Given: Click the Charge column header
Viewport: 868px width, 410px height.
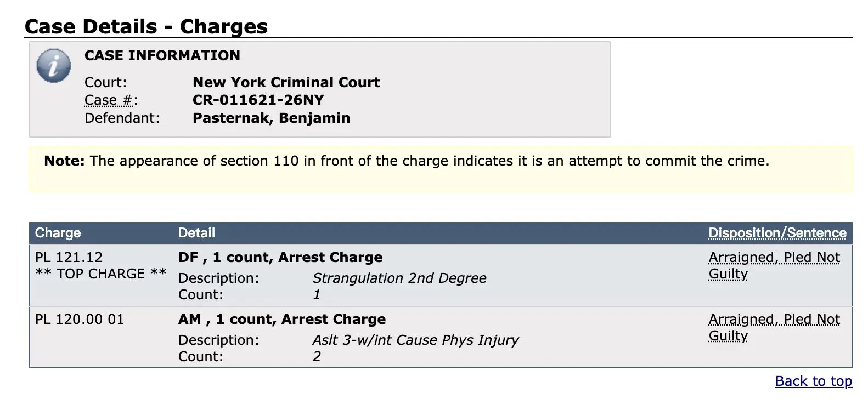Looking at the screenshot, I should [x=58, y=233].
